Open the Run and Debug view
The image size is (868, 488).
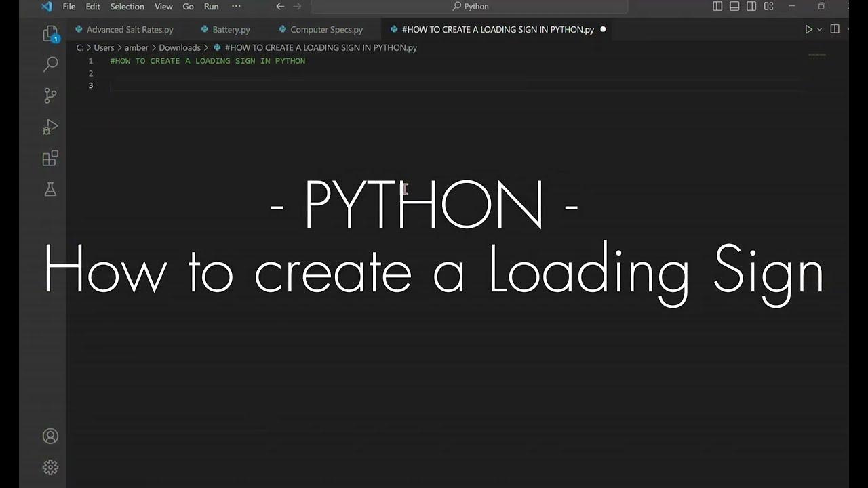[x=50, y=127]
